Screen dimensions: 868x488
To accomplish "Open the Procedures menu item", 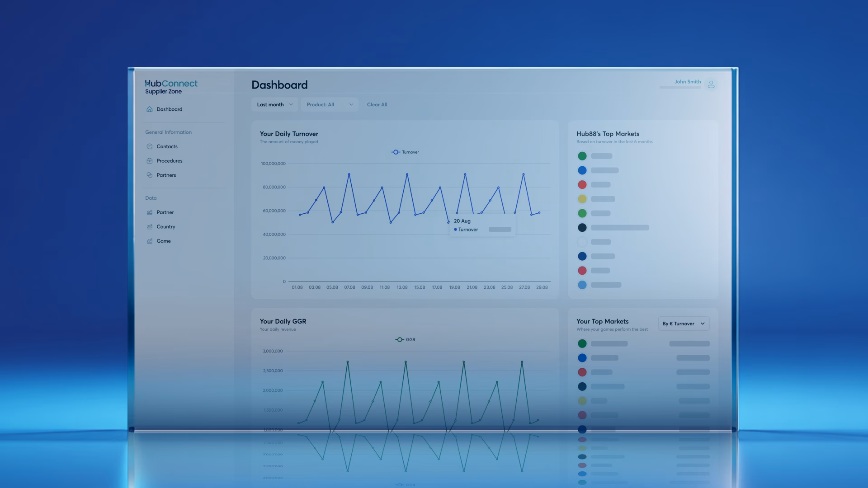I will pyautogui.click(x=170, y=161).
